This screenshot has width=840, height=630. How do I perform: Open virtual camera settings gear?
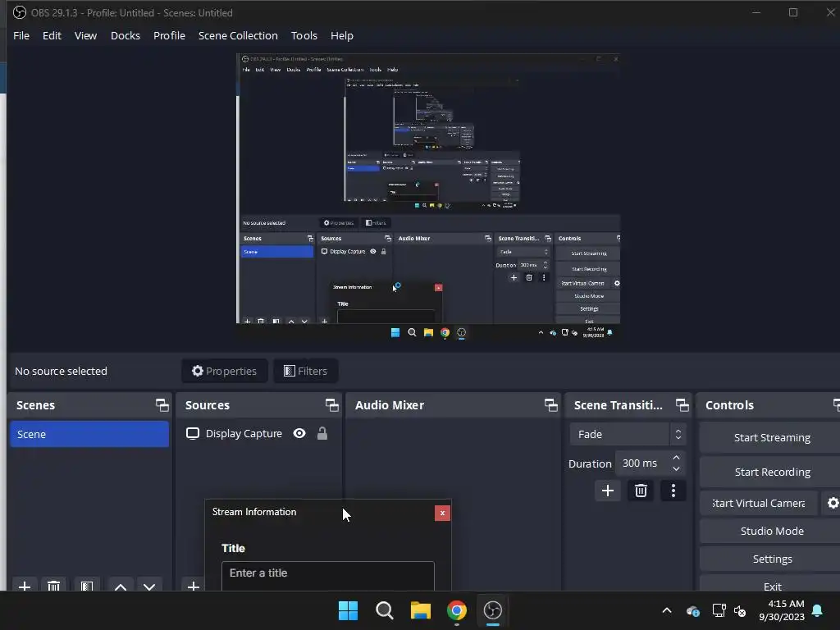(833, 503)
